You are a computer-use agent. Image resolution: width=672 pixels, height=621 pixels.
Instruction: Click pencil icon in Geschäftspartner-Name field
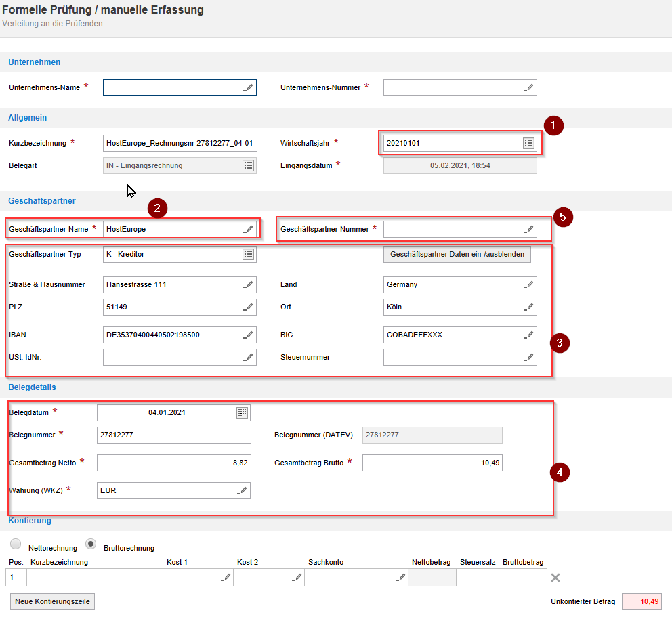[248, 230]
